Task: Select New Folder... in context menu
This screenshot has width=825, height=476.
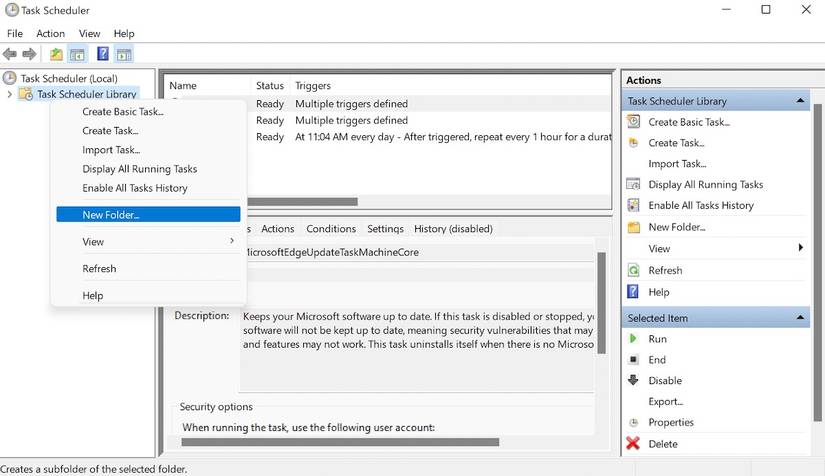Action: click(x=148, y=215)
